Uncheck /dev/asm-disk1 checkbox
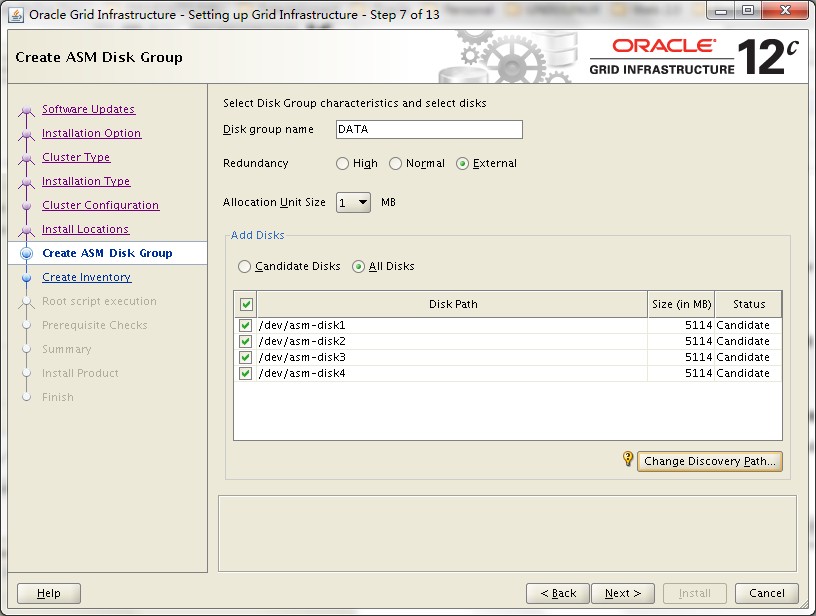 tap(245, 326)
